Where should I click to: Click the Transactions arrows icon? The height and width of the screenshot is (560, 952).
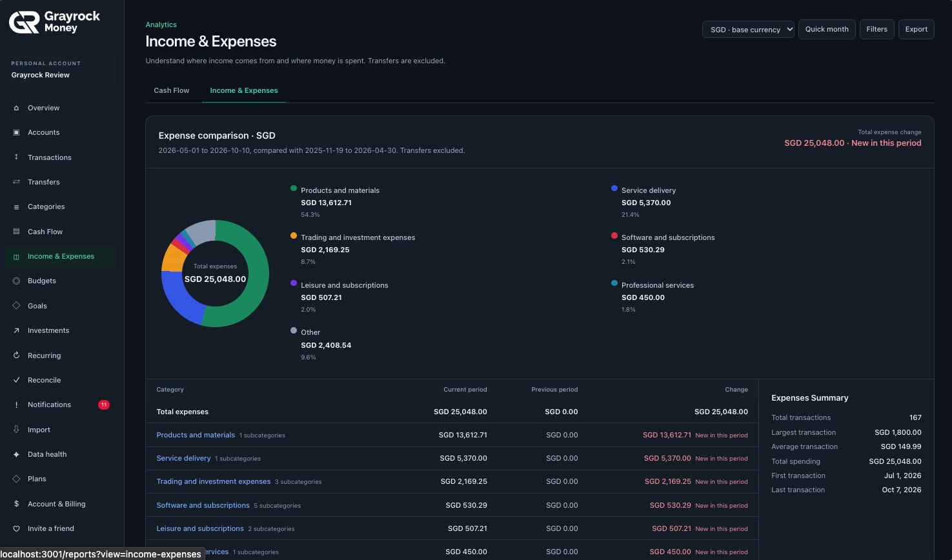[x=16, y=157]
